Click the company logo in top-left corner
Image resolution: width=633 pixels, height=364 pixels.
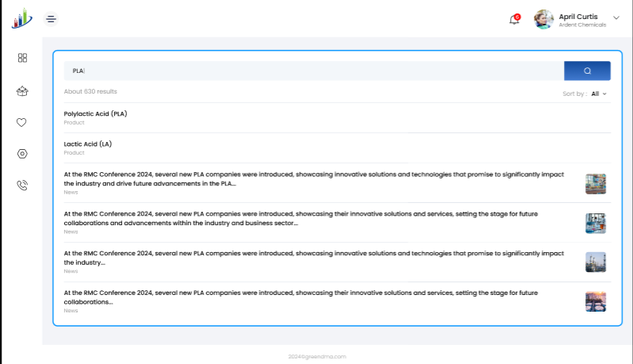[x=21, y=17]
